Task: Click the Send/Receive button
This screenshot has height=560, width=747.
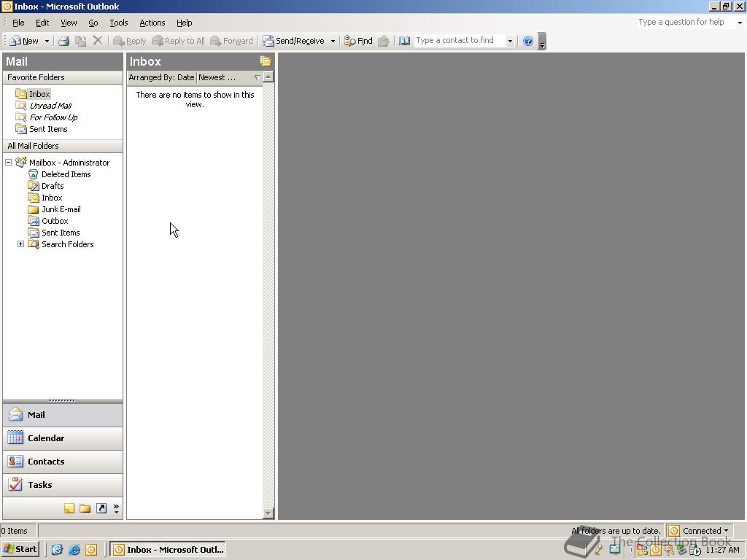Action: pyautogui.click(x=294, y=41)
